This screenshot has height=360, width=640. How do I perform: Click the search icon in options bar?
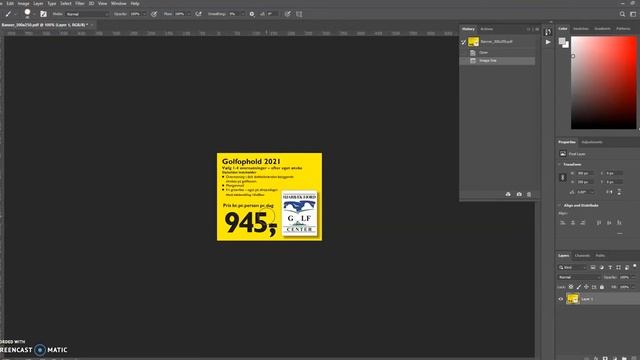(x=622, y=14)
